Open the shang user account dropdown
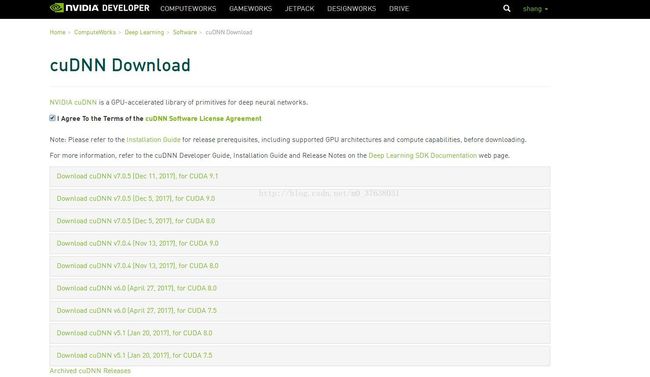 point(535,9)
